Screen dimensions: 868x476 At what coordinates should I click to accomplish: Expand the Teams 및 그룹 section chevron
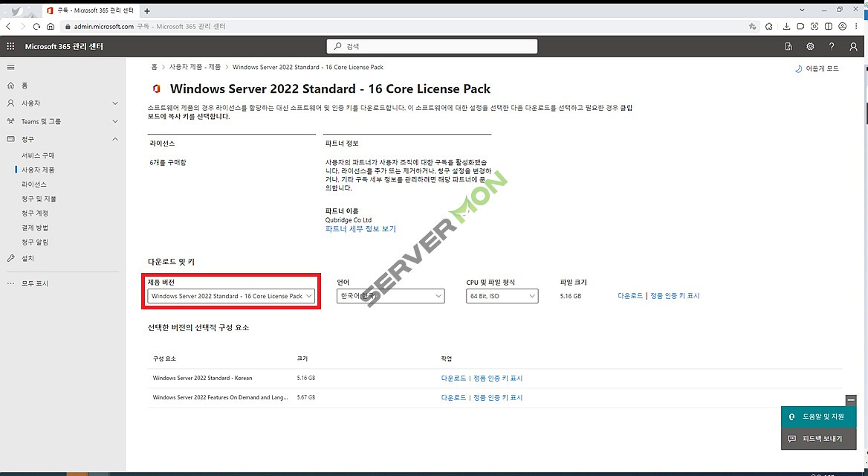pos(115,120)
